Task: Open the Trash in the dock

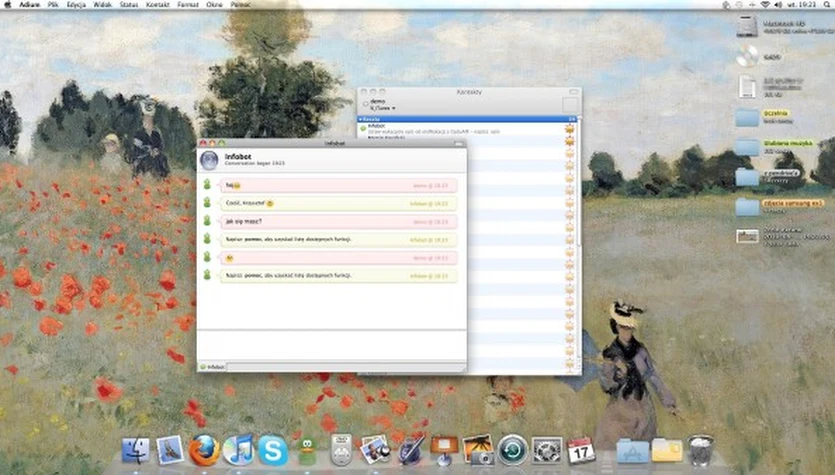Action: point(701,449)
